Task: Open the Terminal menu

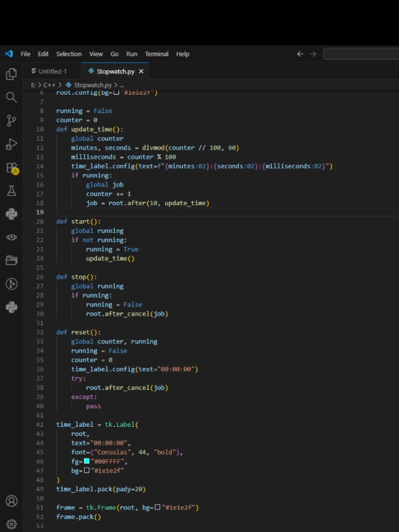Action: coord(157,54)
